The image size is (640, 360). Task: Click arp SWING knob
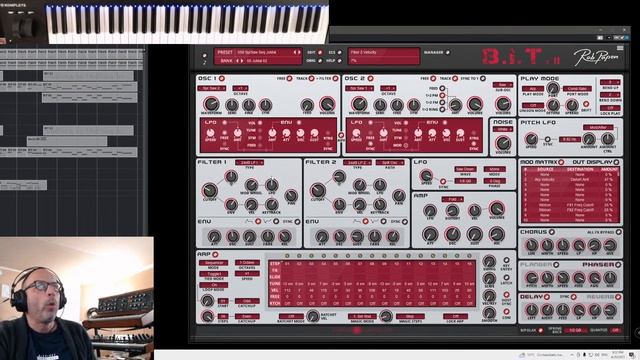[489, 261]
